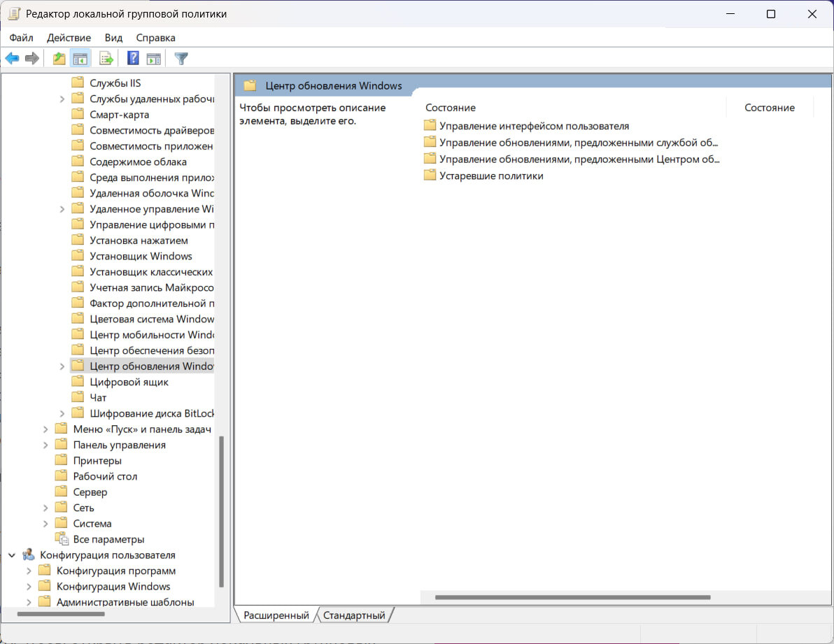Toggle the action pane toolbar icon
The height and width of the screenshot is (644, 834).
tap(153, 59)
